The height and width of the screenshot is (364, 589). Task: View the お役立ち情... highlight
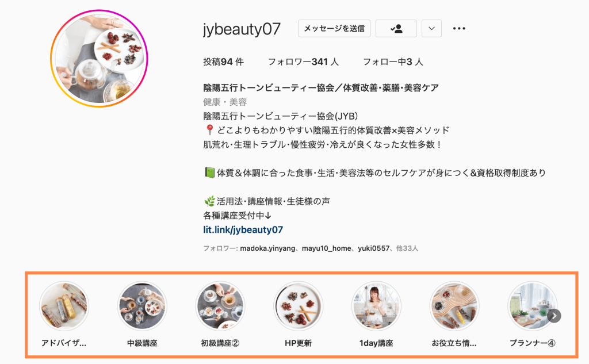point(454,306)
